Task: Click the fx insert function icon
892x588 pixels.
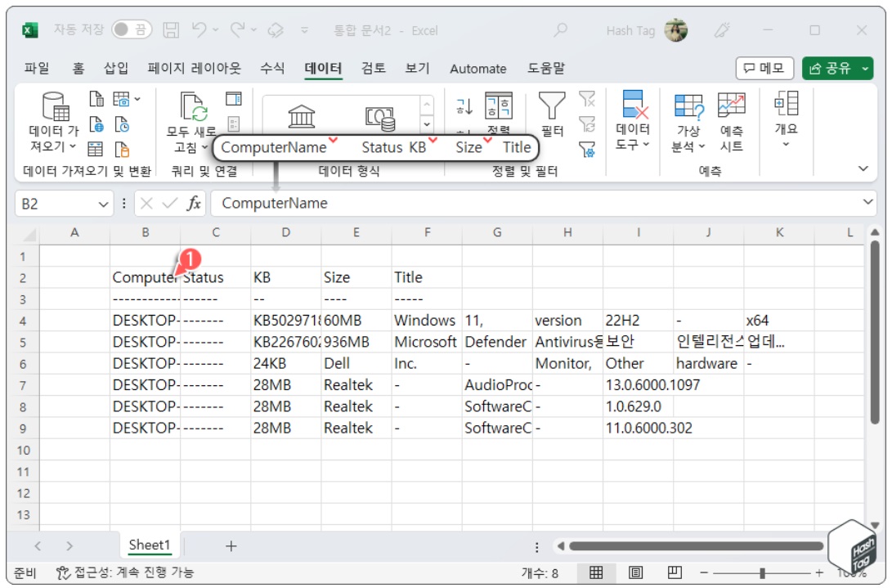Action: pyautogui.click(x=194, y=203)
